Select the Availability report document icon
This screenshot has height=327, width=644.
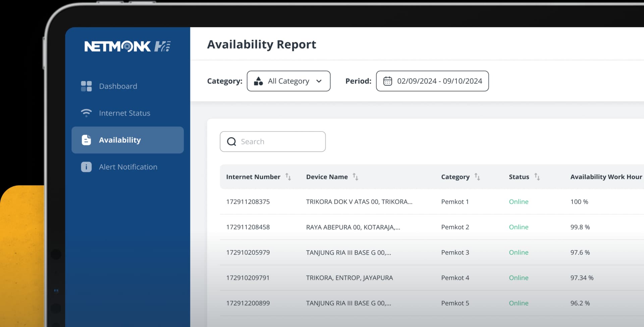coord(86,140)
